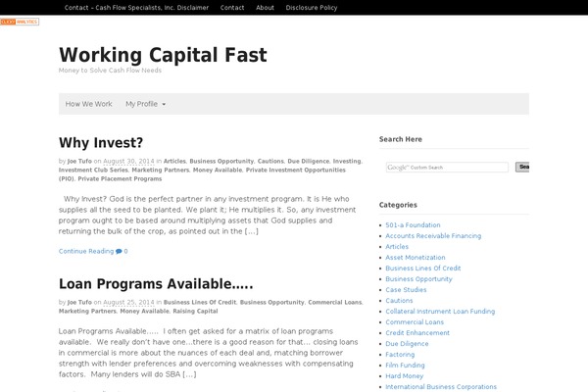The width and height of the screenshot is (588, 392).
Task: Open the How We Work menu item
Action: click(89, 104)
